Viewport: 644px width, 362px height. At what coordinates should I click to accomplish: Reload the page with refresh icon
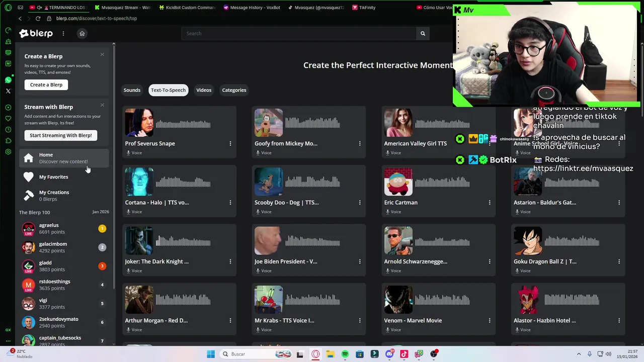click(x=38, y=18)
